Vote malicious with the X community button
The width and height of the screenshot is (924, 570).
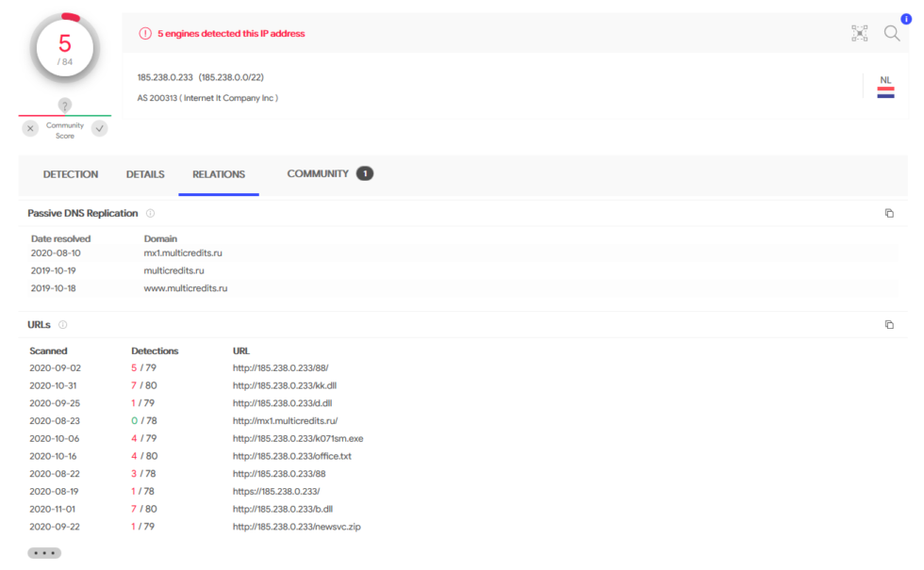pyautogui.click(x=30, y=128)
